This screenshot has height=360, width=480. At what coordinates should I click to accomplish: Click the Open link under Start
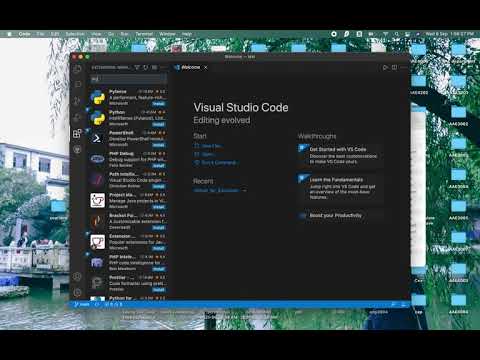tap(205, 154)
